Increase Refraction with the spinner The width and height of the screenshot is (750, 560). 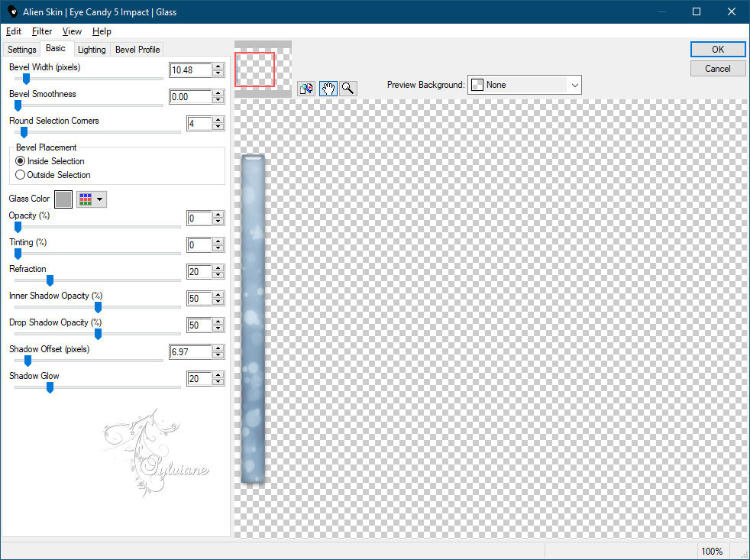click(218, 268)
